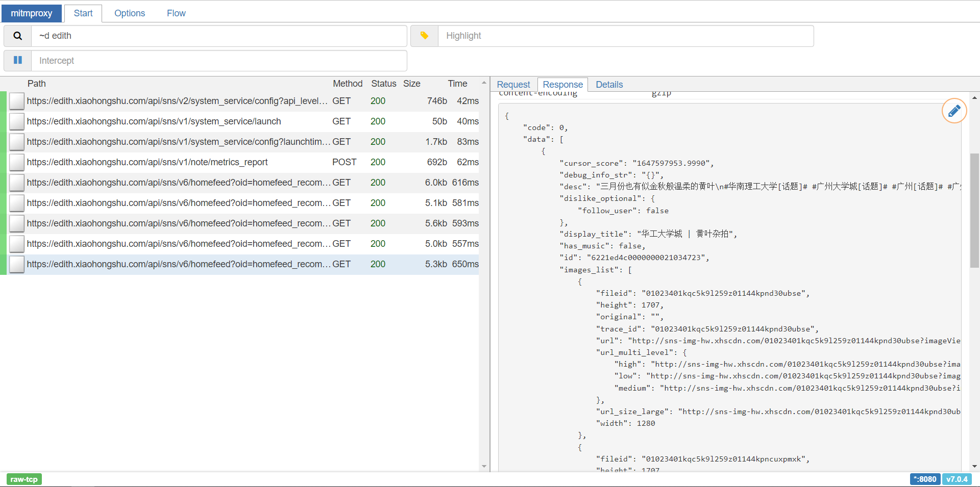Switch to the Details tab
Viewport: 980px width, 487px height.
click(609, 84)
